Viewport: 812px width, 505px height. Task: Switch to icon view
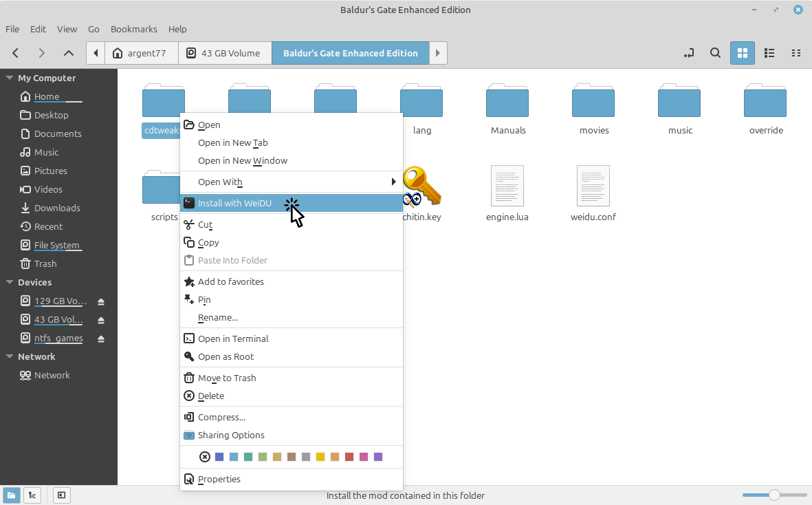(x=742, y=53)
